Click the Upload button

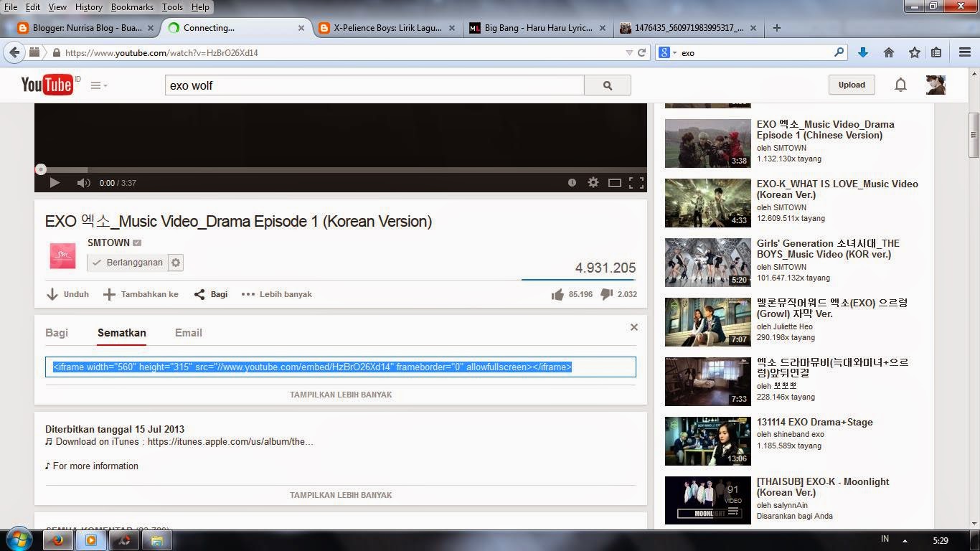[x=852, y=85]
